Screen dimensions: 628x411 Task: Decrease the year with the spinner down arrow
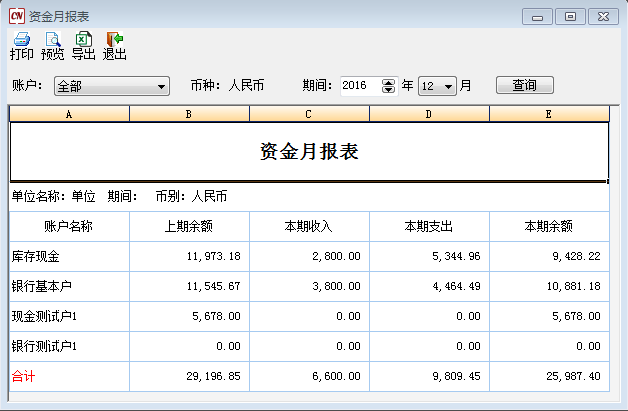389,91
